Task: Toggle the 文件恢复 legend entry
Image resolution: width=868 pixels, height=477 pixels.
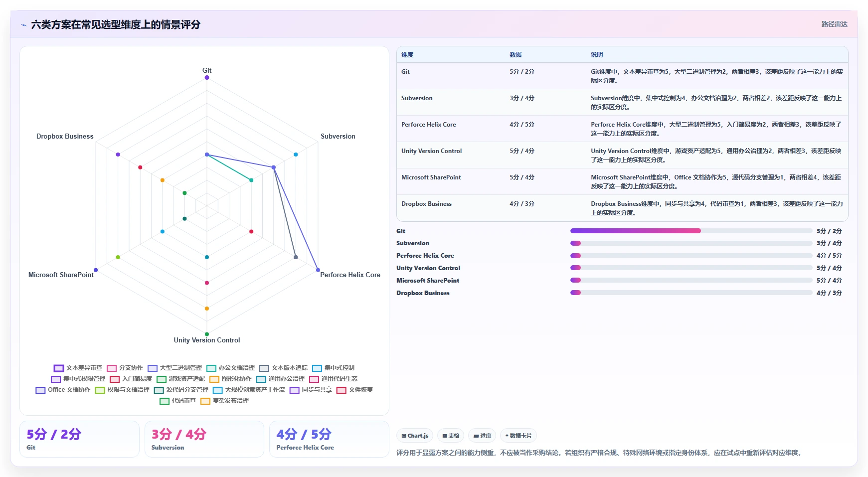Action: pyautogui.click(x=354, y=390)
